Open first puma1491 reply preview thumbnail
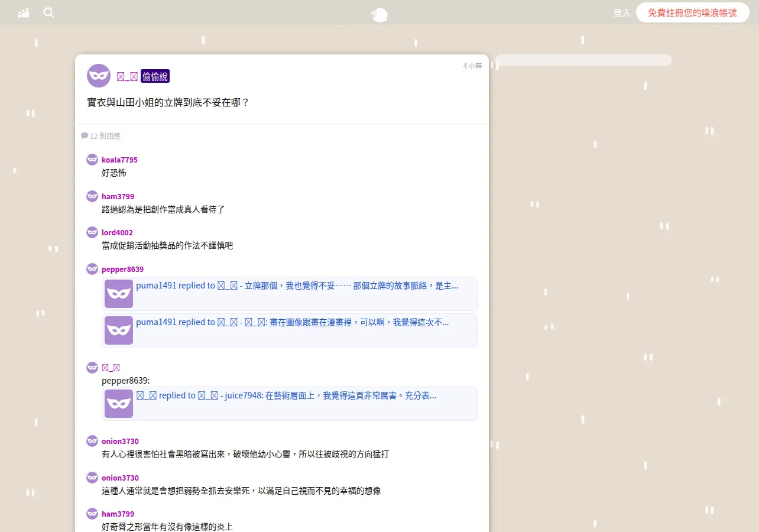759x532 pixels. click(119, 294)
